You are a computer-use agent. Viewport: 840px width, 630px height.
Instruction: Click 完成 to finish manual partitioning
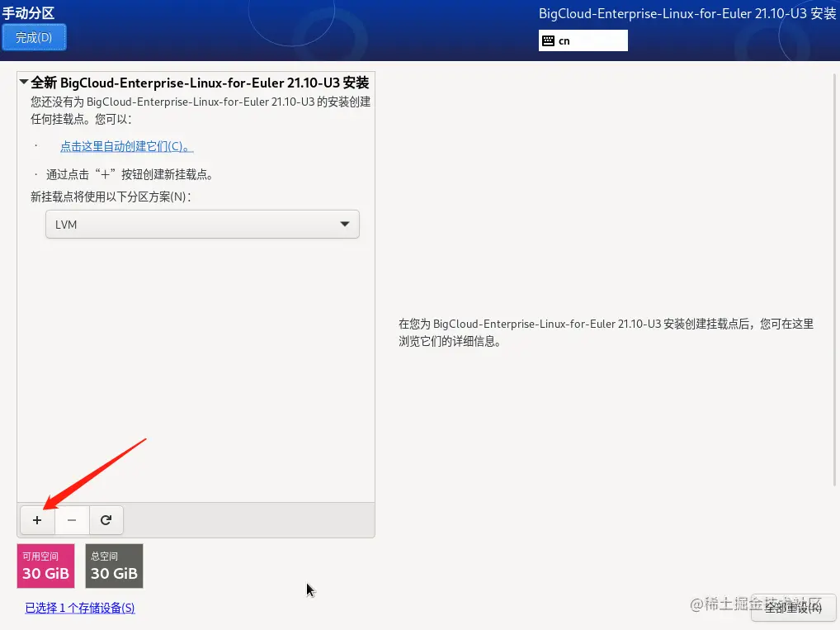(x=34, y=37)
